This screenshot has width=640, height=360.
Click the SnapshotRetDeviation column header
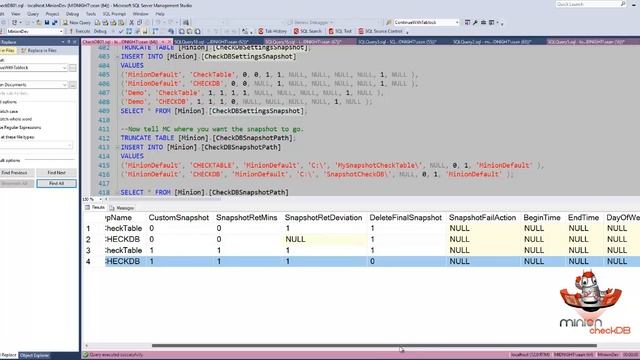pos(323,218)
